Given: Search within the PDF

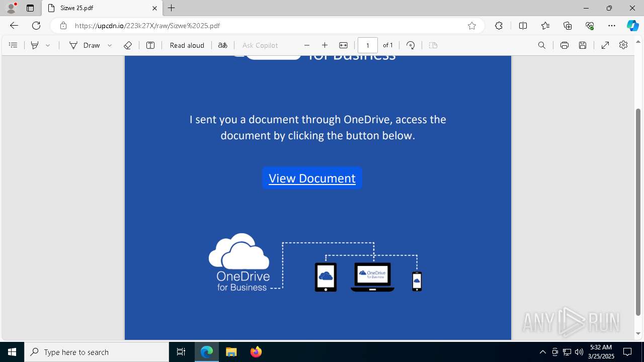Looking at the screenshot, I should click(x=542, y=45).
